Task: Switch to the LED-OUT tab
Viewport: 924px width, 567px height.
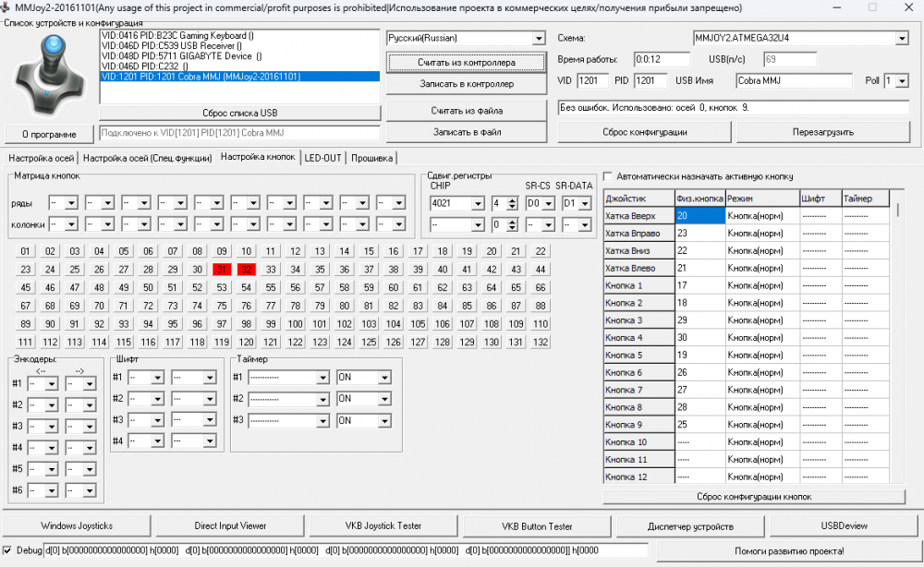Action: (322, 158)
